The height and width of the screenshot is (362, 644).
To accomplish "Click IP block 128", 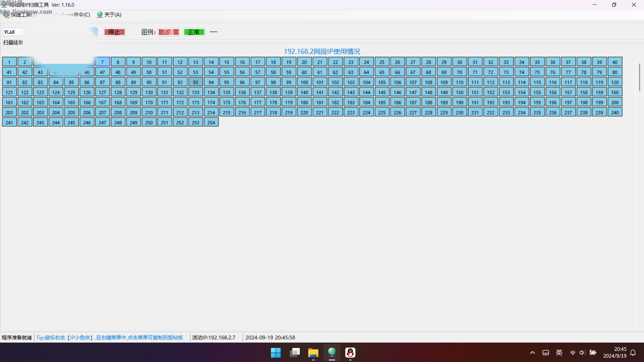I will (118, 92).
